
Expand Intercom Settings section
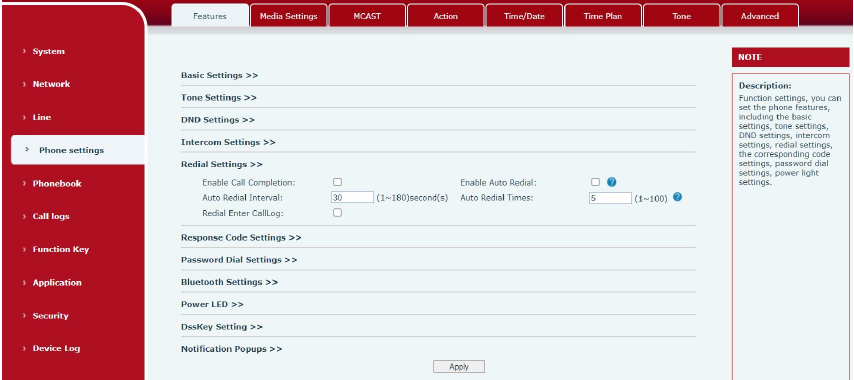[x=228, y=142]
